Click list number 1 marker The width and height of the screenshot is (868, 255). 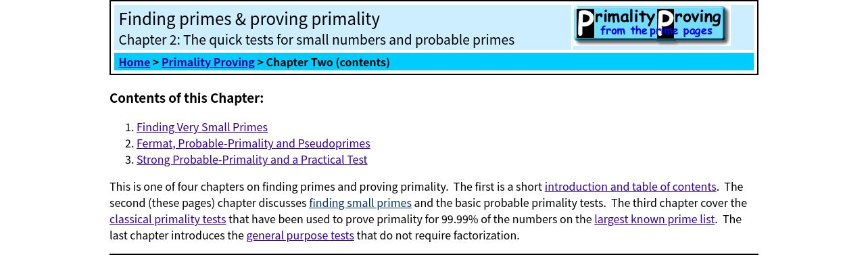pyautogui.click(x=129, y=127)
